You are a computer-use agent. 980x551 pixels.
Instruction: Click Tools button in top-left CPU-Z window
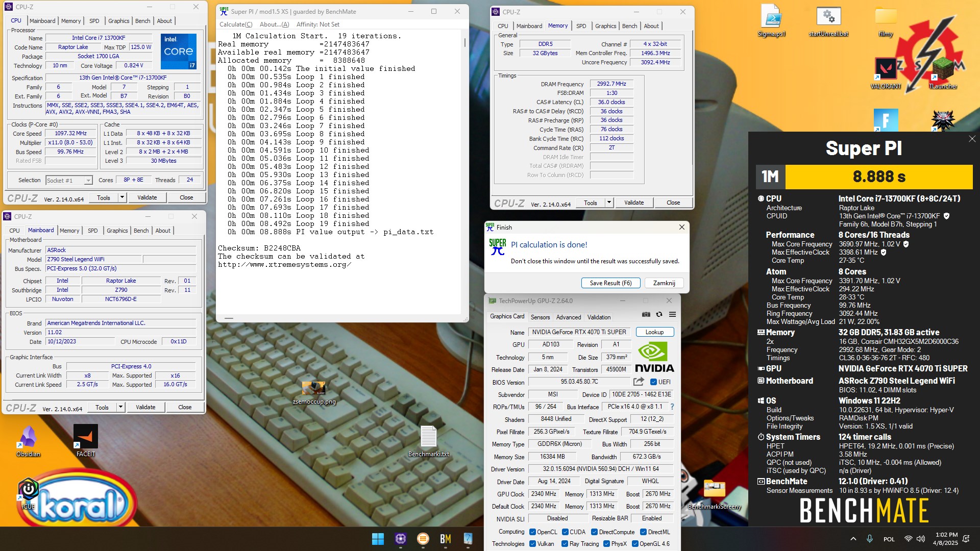[x=104, y=197]
